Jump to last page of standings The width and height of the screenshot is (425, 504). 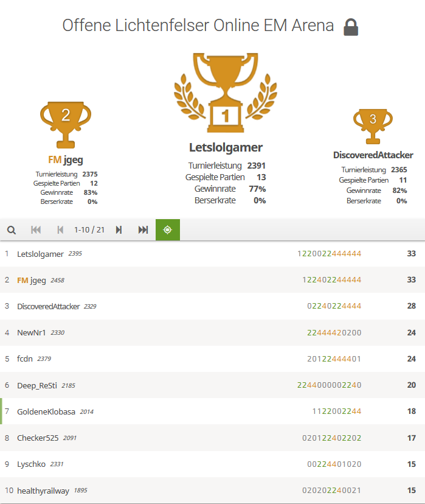coord(143,229)
